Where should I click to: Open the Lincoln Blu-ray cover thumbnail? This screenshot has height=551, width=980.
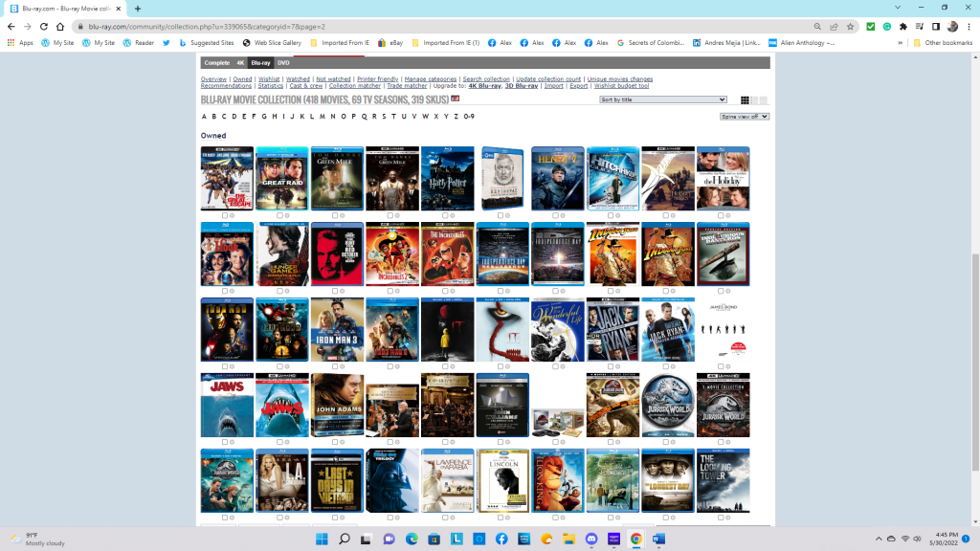coord(503,480)
